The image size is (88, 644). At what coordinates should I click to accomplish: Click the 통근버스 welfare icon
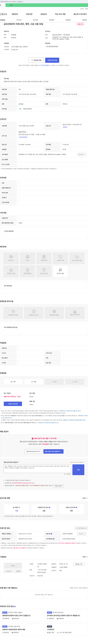pyautogui.click(x=11, y=258)
